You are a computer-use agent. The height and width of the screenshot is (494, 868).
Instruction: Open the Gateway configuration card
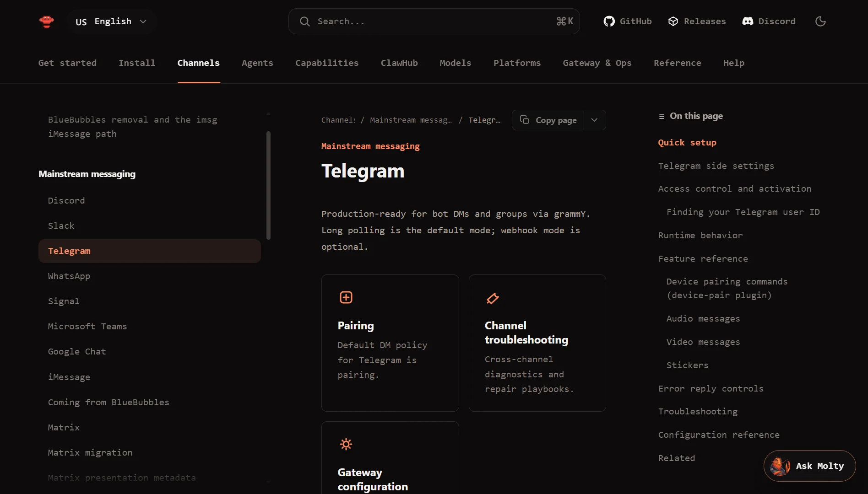390,457
